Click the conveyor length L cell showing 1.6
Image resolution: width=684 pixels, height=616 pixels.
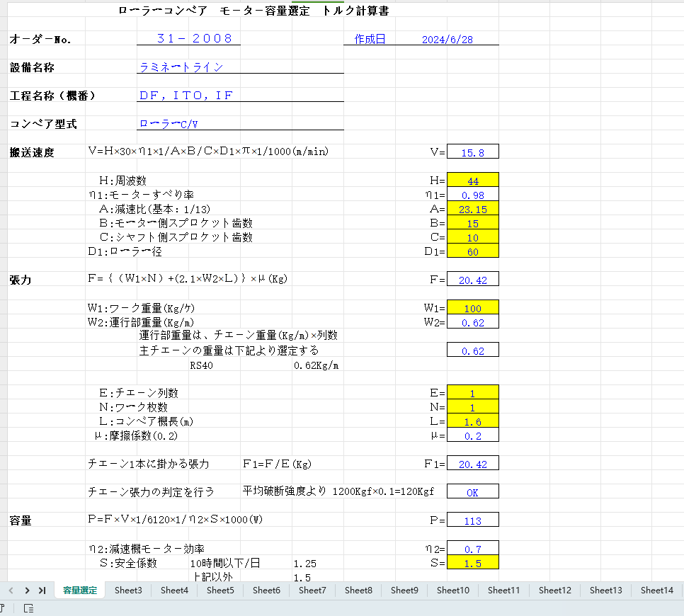472,421
